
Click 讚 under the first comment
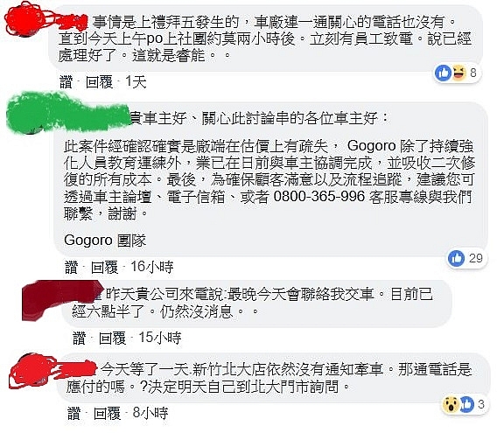(x=66, y=82)
